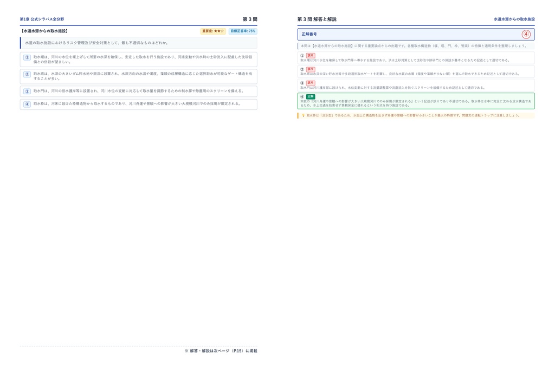
Task: Select the answer option text starting 取水門は、河川の低水護岸
Action: point(139,91)
